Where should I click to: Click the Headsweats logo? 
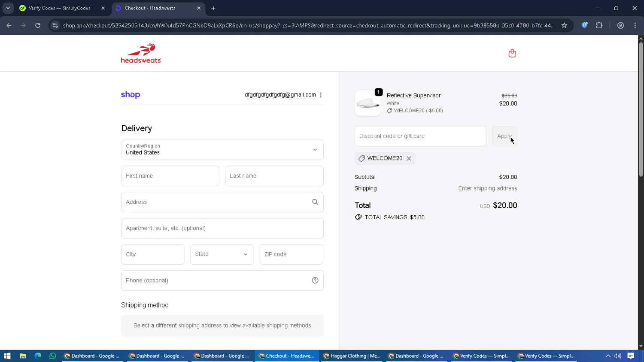coord(141,53)
